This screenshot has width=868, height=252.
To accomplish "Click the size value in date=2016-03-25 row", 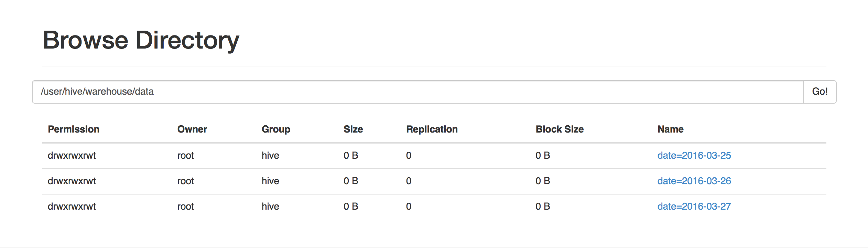I will tap(351, 156).
